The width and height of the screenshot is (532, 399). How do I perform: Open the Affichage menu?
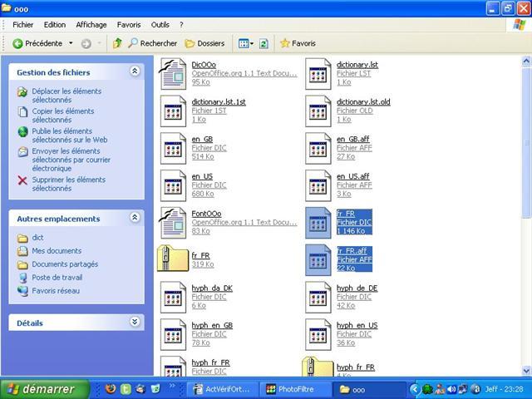tap(91, 25)
